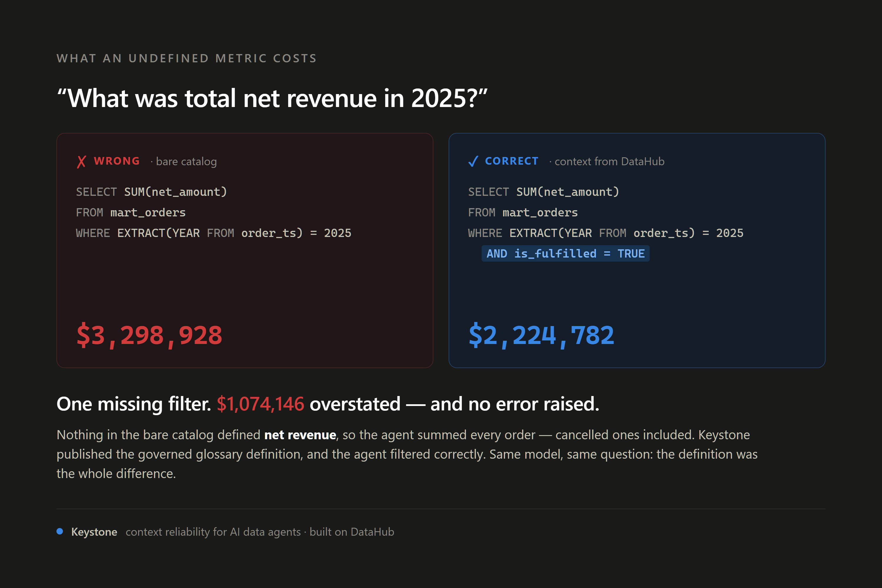Click the red $1,074,146 overstated amount
The height and width of the screenshot is (588, 882).
(x=260, y=404)
